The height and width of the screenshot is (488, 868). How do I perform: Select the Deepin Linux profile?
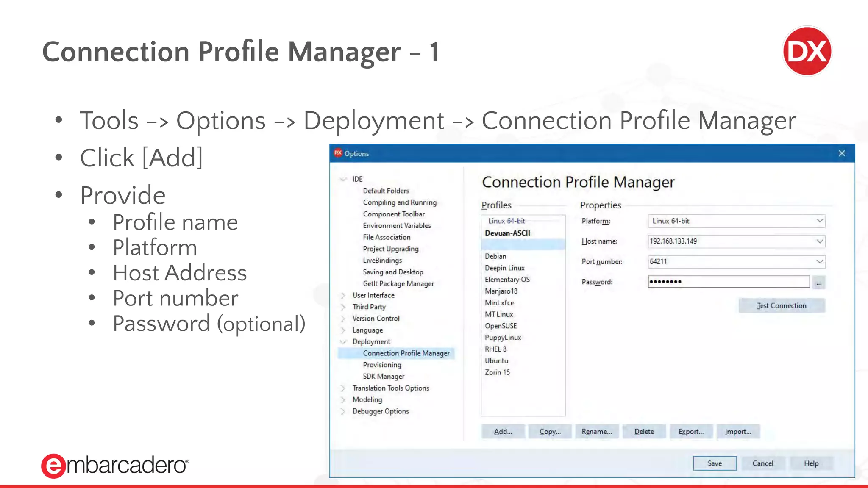pyautogui.click(x=505, y=268)
